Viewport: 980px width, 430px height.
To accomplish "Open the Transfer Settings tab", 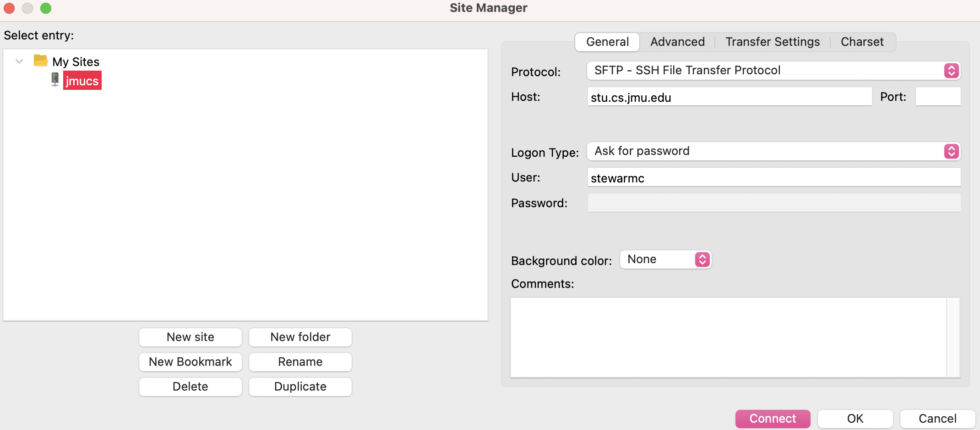I will [x=773, y=42].
